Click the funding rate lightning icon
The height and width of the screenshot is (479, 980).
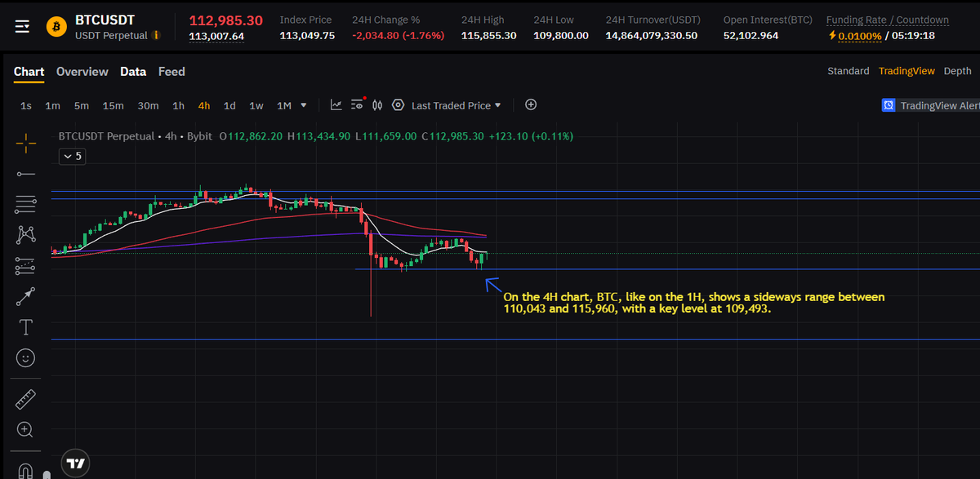(x=831, y=36)
